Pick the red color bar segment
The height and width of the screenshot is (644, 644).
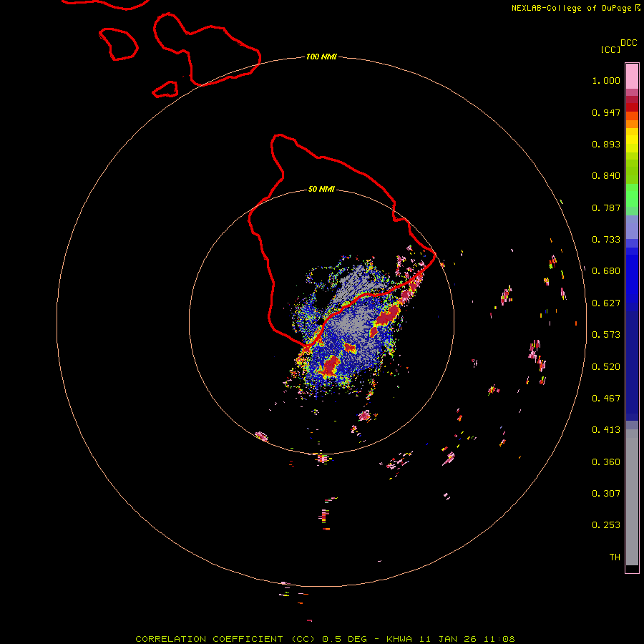point(632,107)
